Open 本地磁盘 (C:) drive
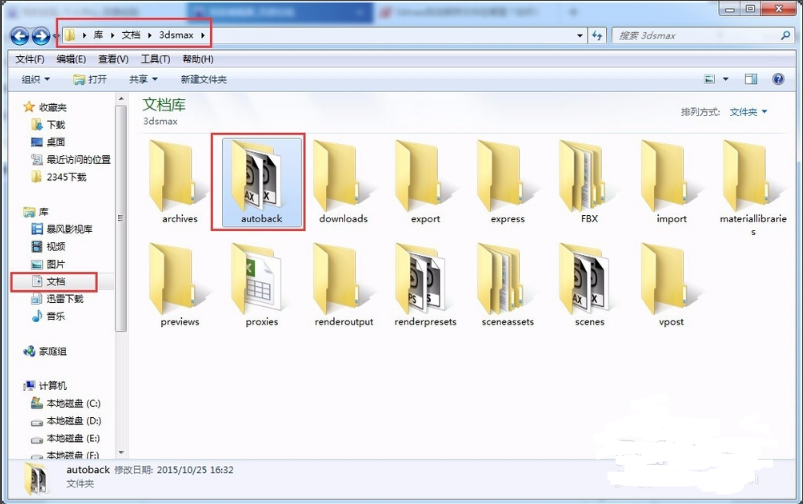803x504 pixels. click(66, 404)
